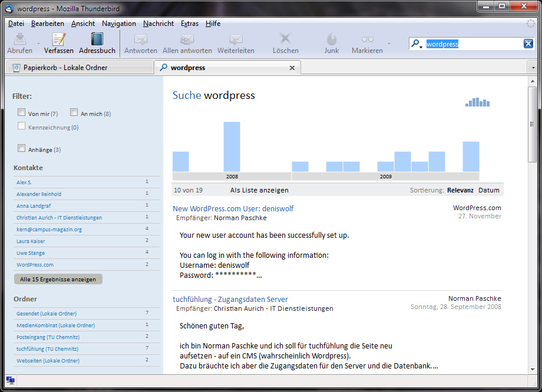The height and width of the screenshot is (392, 542).
Task: Toggle the timeline histogram icon
Action: 477,102
